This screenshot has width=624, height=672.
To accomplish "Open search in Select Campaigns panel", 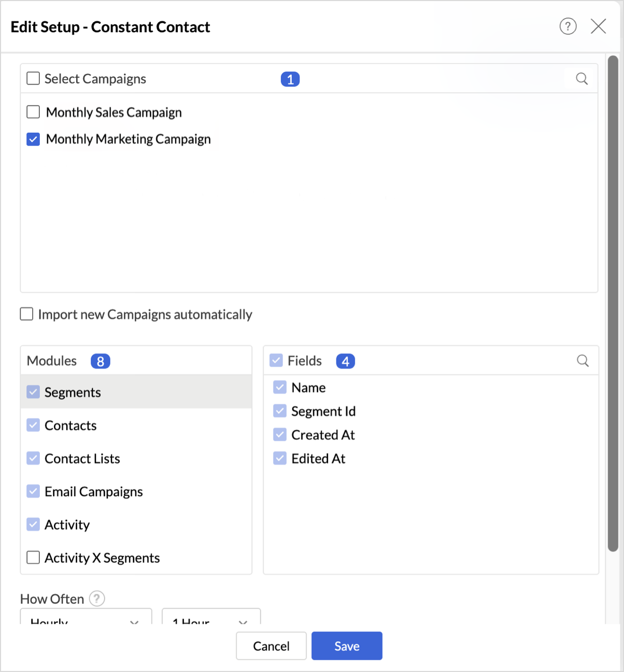I will pos(582,79).
